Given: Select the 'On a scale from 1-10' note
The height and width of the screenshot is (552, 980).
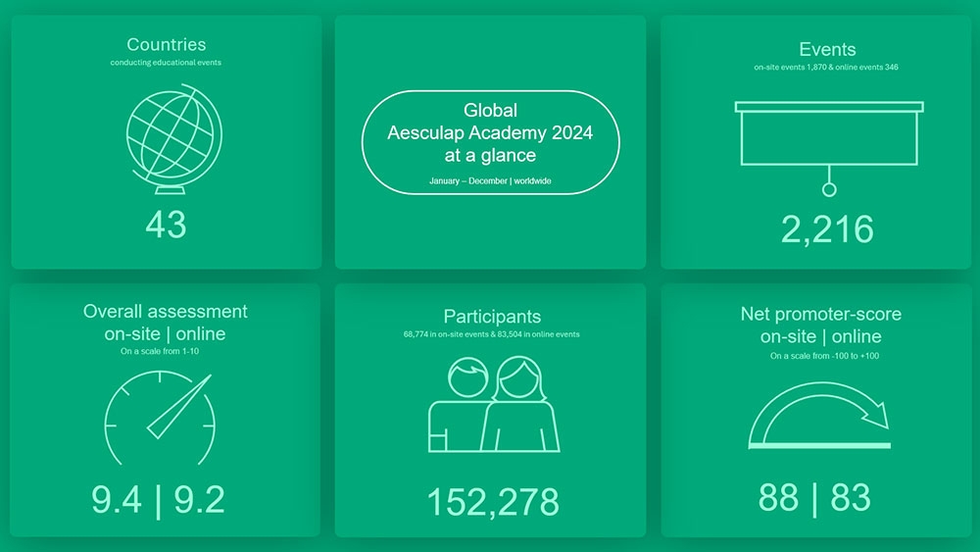Looking at the screenshot, I should [160, 351].
